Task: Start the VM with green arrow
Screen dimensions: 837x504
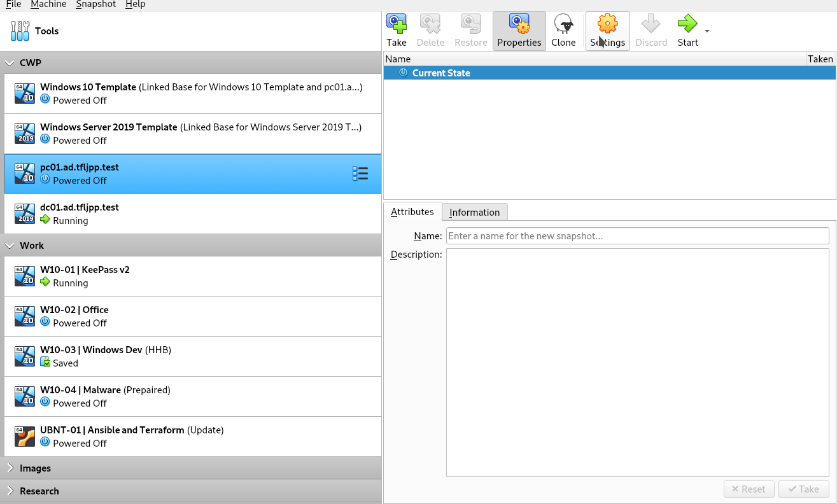Action: click(x=687, y=24)
